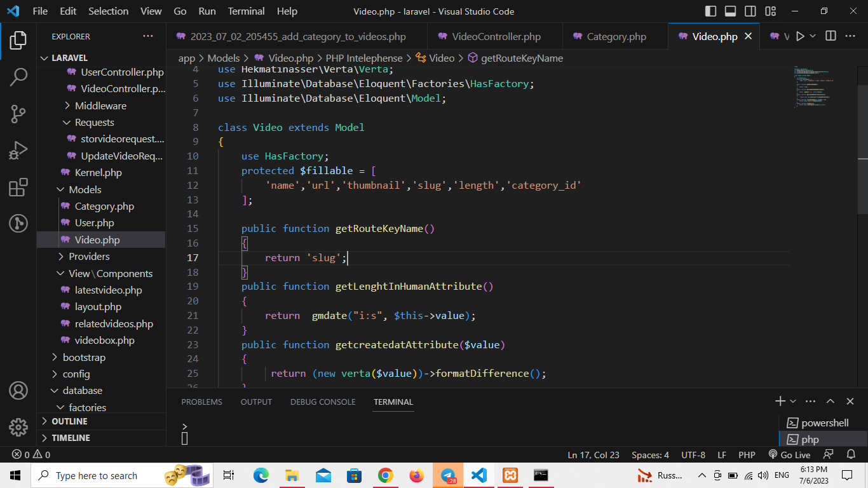This screenshot has width=868, height=488.
Task: Click the feedback icon in status bar
Action: 828,455
